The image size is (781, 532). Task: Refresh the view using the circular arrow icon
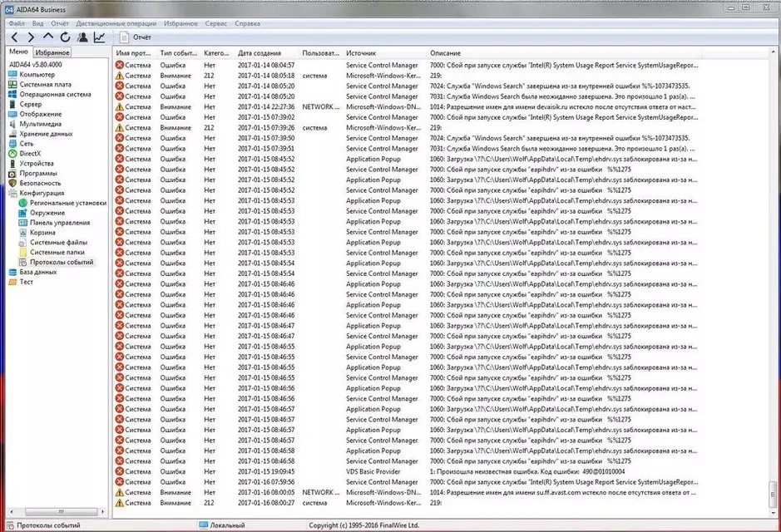point(65,37)
